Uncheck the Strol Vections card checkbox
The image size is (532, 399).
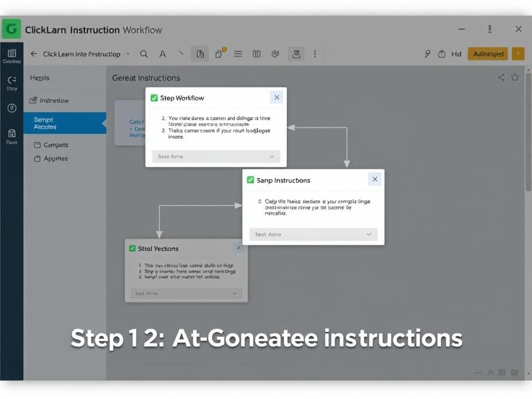132,248
